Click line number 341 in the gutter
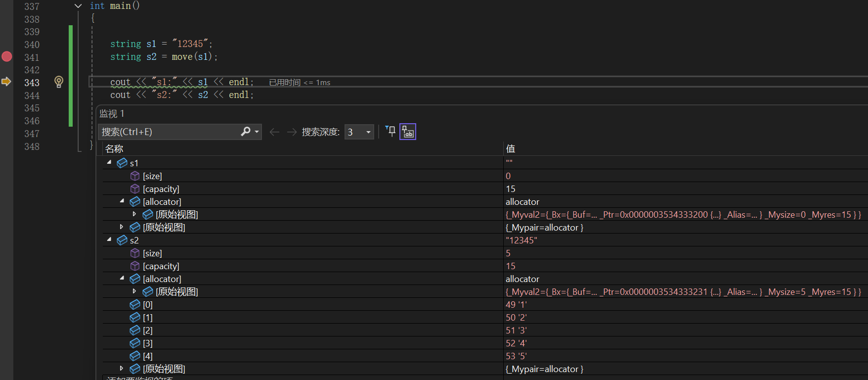Image resolution: width=868 pixels, height=380 pixels. [x=32, y=57]
